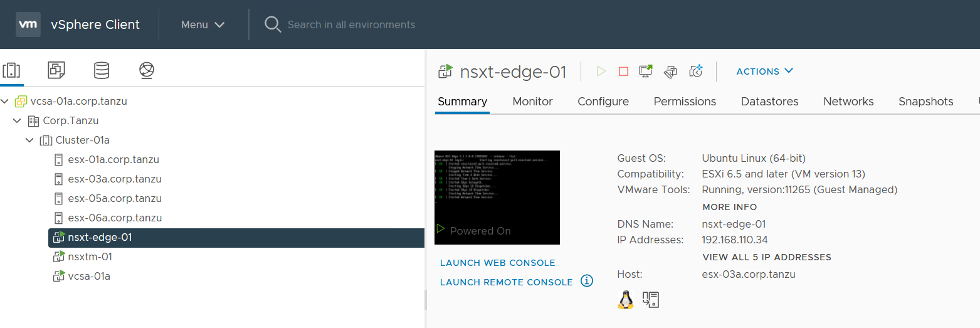Click the Corp.Tanzu datacenter icon
Screen dimensions: 980x328
pyautogui.click(x=34, y=120)
